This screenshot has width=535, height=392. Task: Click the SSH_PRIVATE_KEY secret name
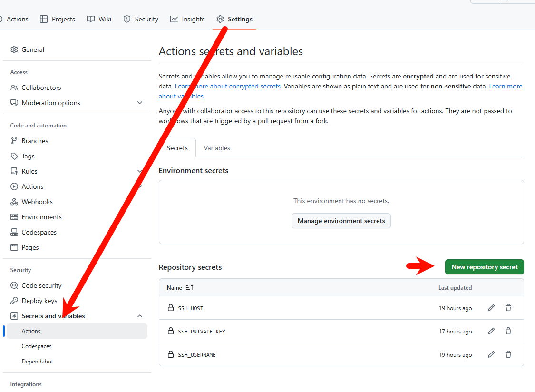pyautogui.click(x=201, y=332)
